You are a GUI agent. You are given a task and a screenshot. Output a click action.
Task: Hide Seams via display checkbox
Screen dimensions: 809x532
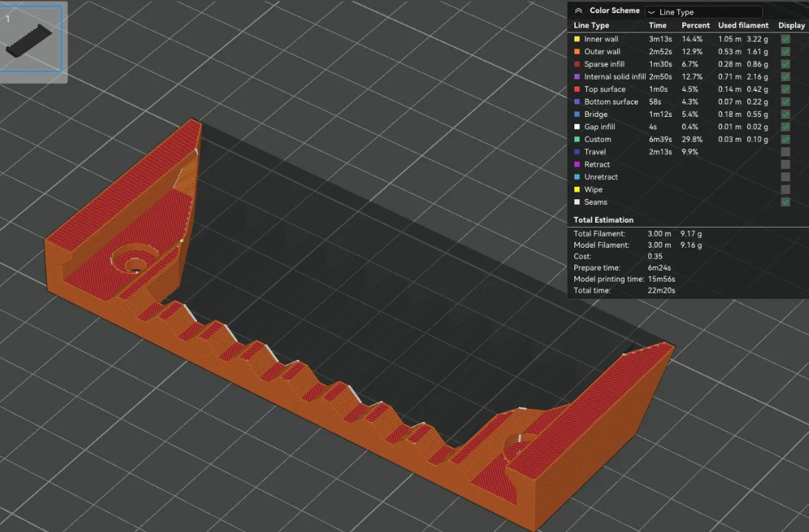(785, 202)
